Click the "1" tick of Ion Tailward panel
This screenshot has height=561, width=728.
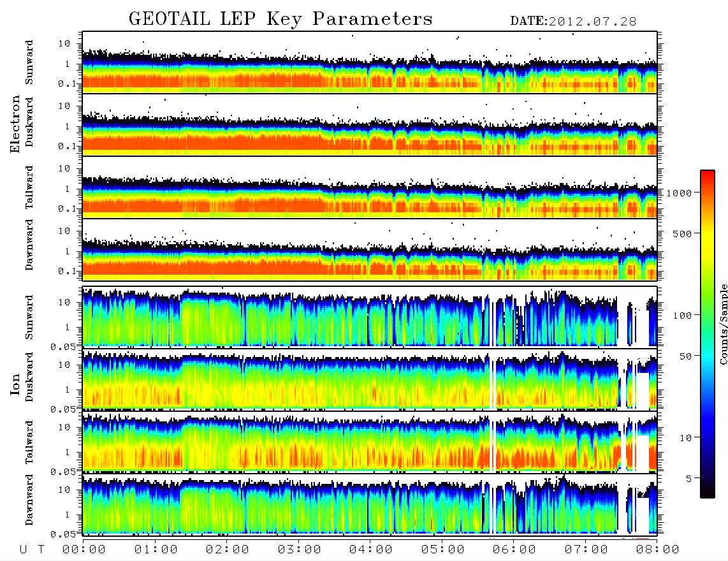coord(68,452)
